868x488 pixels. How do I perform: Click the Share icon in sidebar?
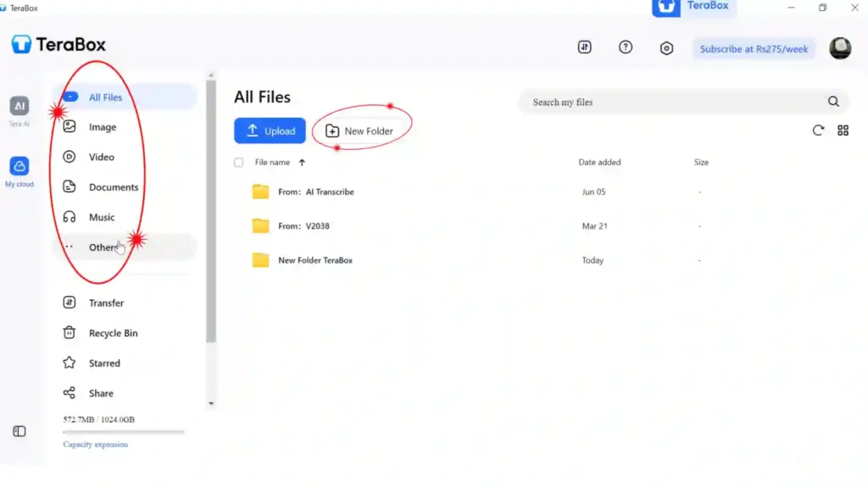click(70, 393)
